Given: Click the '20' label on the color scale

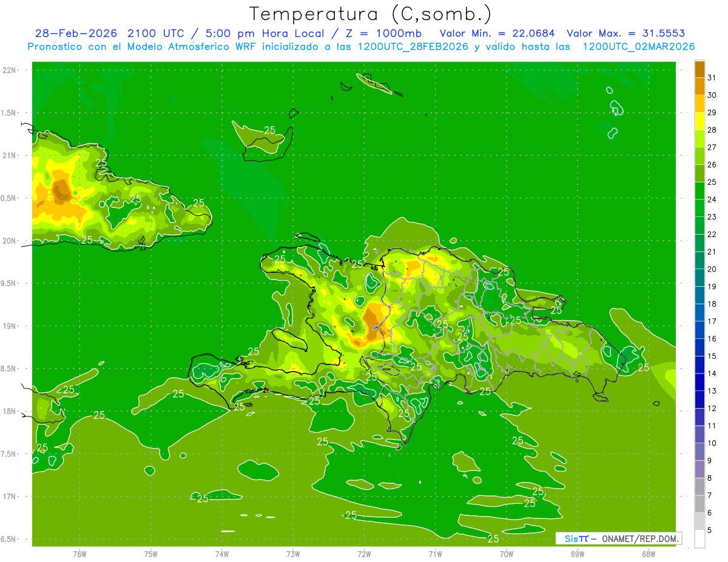Looking at the screenshot, I should [x=712, y=269].
